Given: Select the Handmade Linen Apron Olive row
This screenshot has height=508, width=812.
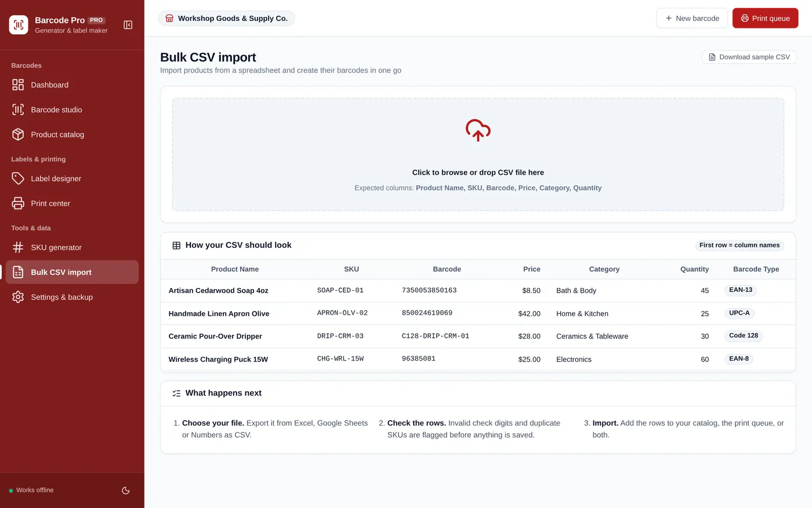Looking at the screenshot, I should coord(478,314).
